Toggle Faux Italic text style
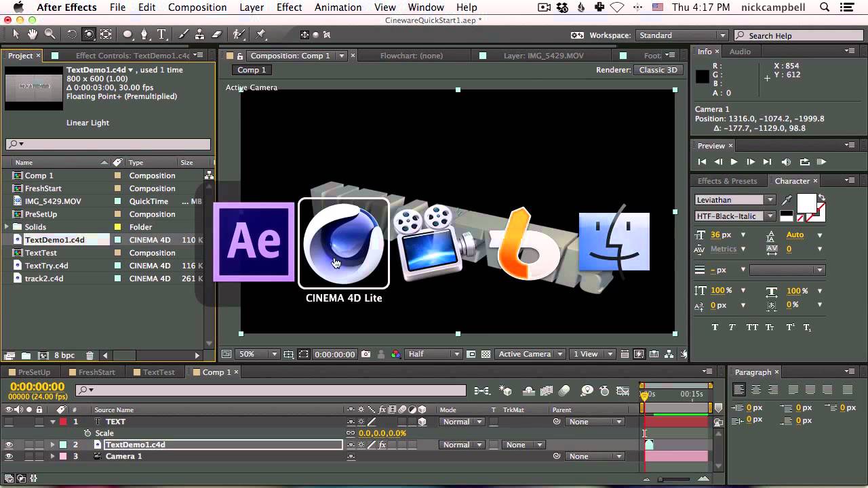The height and width of the screenshot is (488, 868). 732,327
